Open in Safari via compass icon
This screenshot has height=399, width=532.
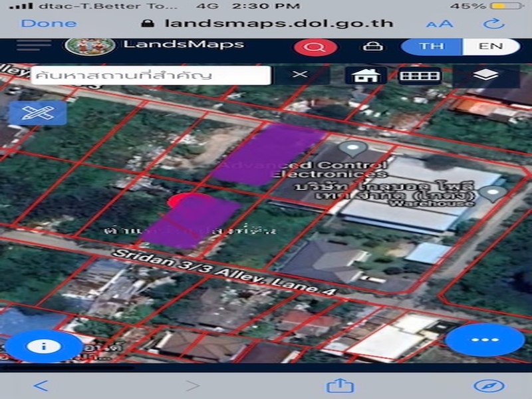click(489, 385)
